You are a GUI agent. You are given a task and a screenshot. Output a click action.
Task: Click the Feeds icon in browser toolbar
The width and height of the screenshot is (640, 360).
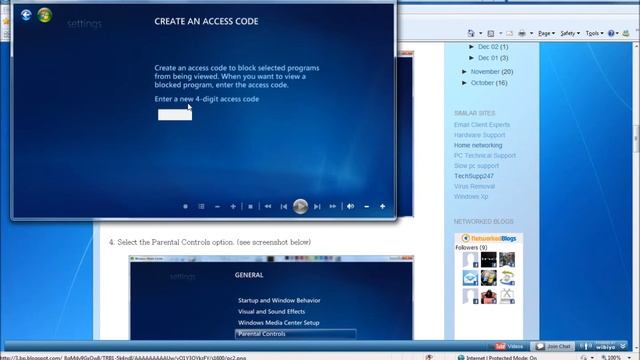click(x=491, y=33)
